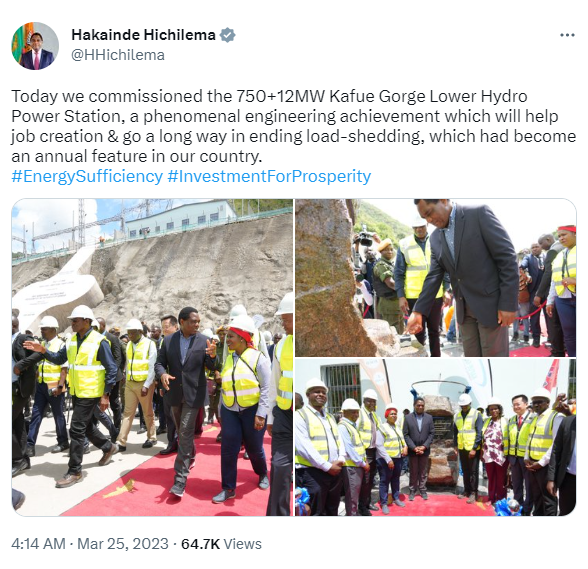Click the Mar 25, 2023 date

(123, 544)
